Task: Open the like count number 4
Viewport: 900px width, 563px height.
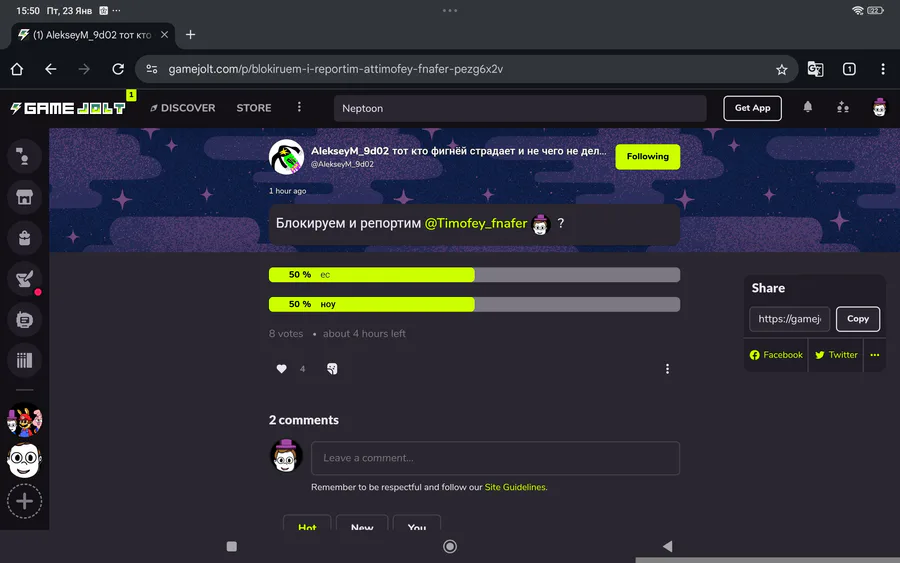Action: (x=302, y=369)
